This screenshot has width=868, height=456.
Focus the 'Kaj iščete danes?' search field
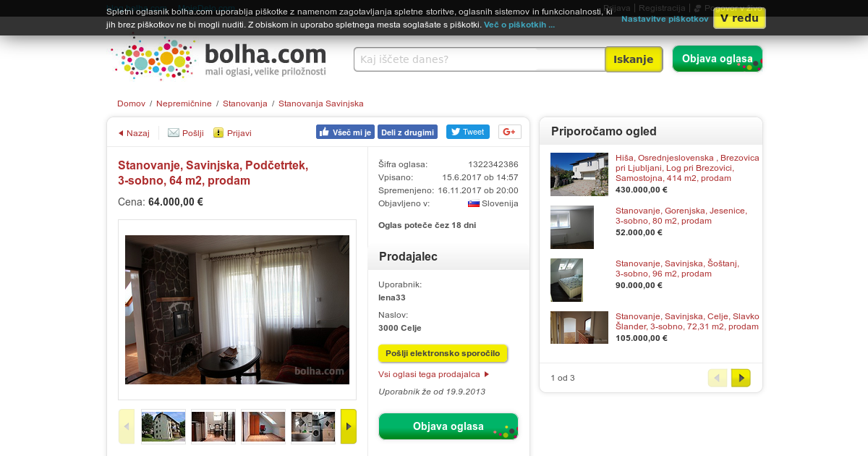point(480,59)
